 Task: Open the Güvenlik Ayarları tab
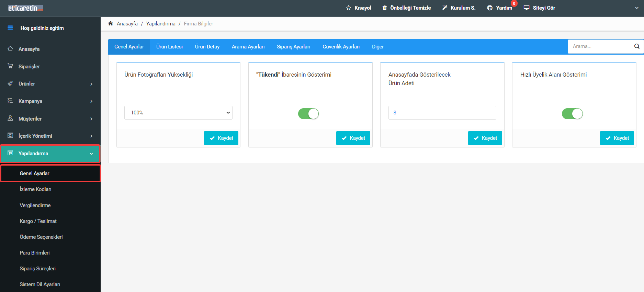pos(341,47)
